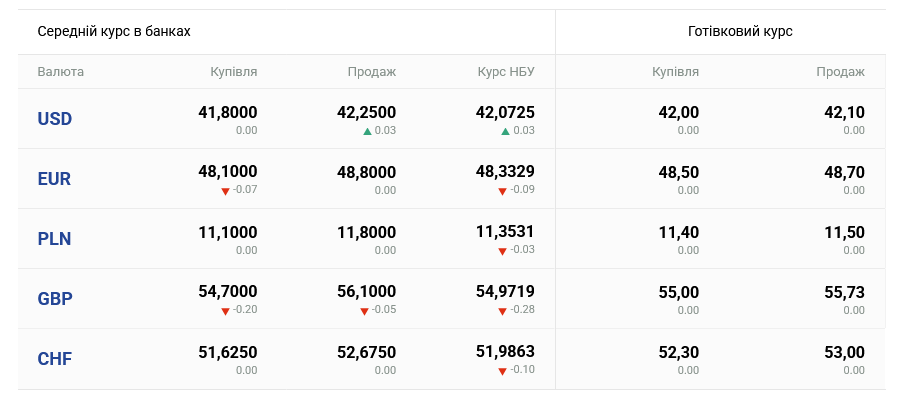The height and width of the screenshot is (405, 910).
Task: Click the 'Валюта' column header
Action: click(61, 72)
